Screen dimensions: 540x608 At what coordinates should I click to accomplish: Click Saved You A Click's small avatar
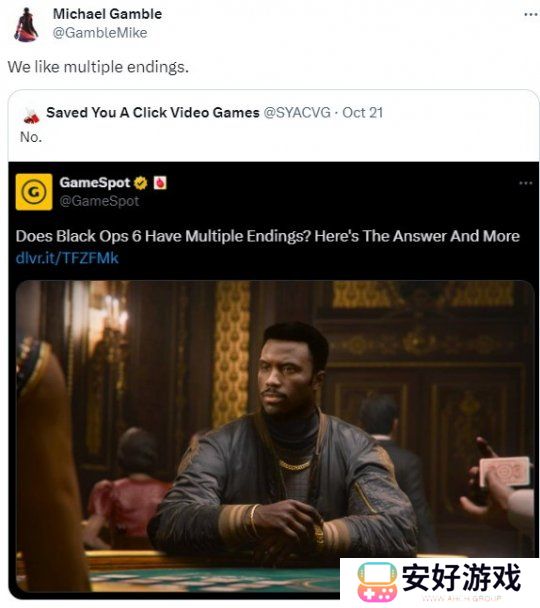(x=31, y=116)
